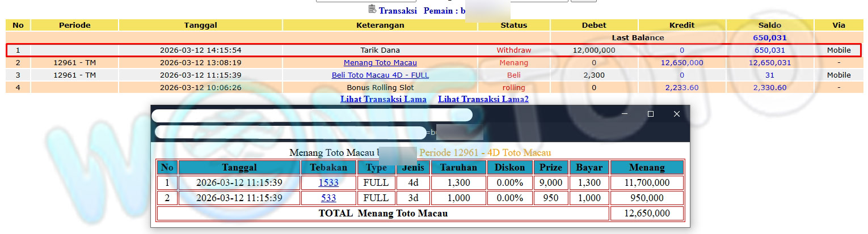Click the Bonus Rolling Slot entry
Image resolution: width=868 pixels, height=234 pixels.
coord(380,88)
